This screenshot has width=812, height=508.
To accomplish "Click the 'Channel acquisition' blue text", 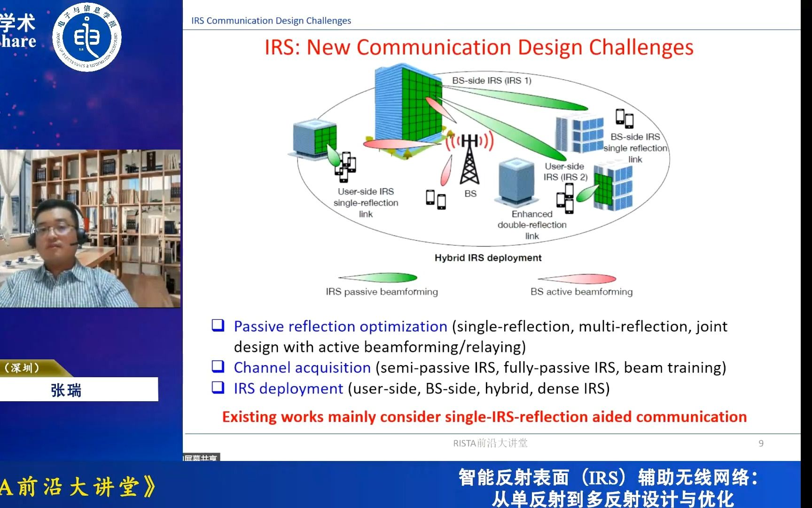I will [x=302, y=367].
